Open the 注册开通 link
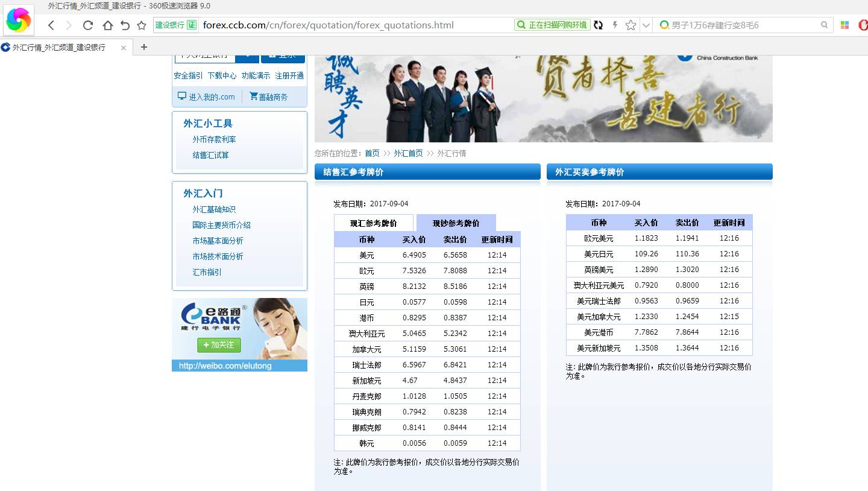 coord(289,75)
